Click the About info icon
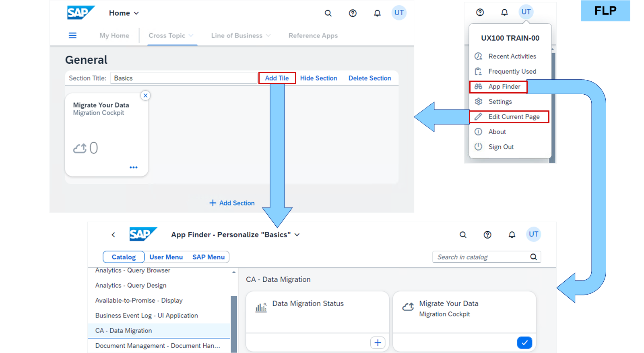The width and height of the screenshot is (644, 353). click(478, 132)
